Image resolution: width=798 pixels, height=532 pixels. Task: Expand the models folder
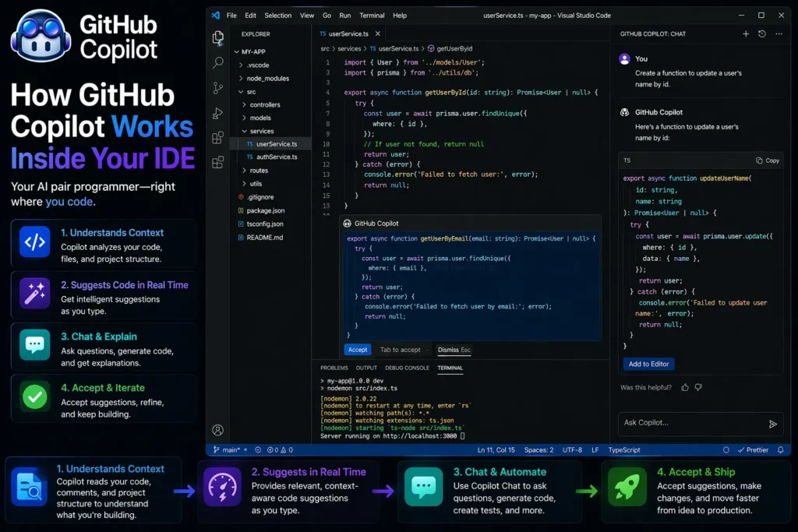257,118
